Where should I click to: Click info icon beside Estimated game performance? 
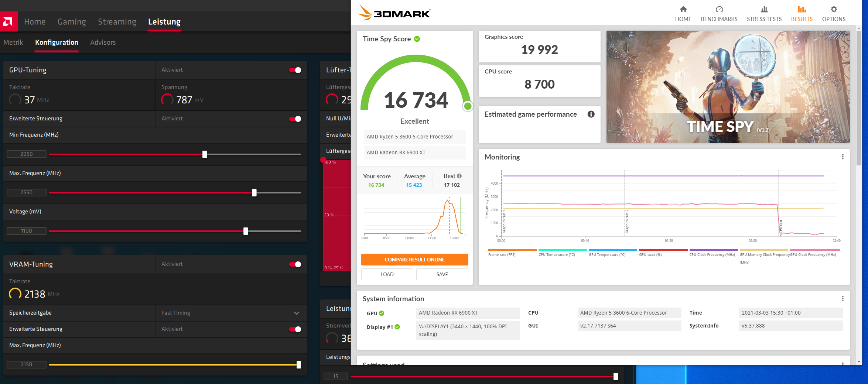point(591,114)
